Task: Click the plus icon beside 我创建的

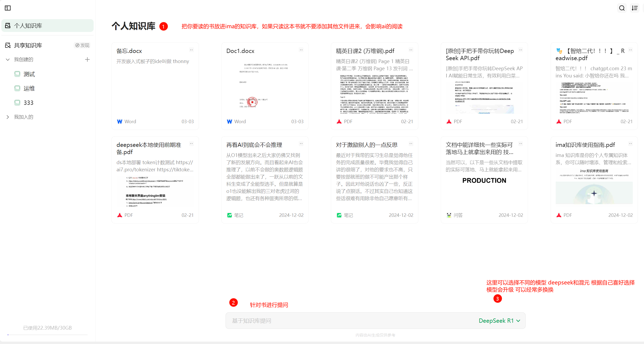Action: [x=87, y=59]
